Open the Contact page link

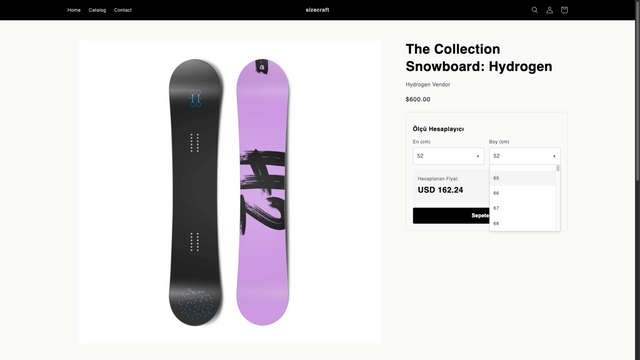[122, 10]
